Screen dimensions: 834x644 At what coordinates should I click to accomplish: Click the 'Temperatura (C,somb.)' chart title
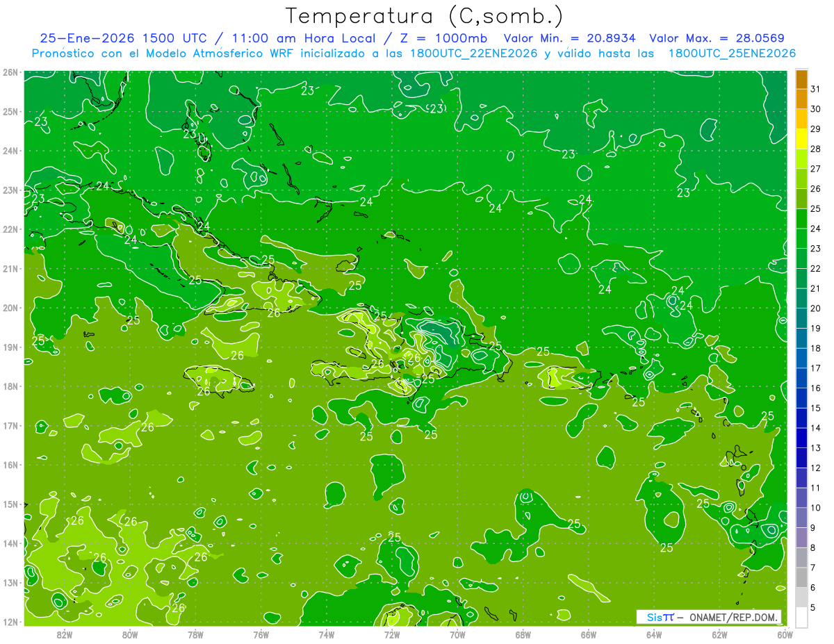tap(425, 17)
